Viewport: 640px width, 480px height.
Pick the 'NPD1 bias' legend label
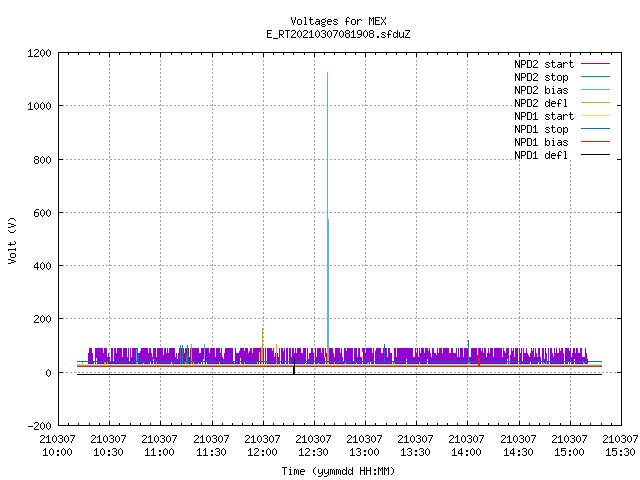[x=541, y=142]
